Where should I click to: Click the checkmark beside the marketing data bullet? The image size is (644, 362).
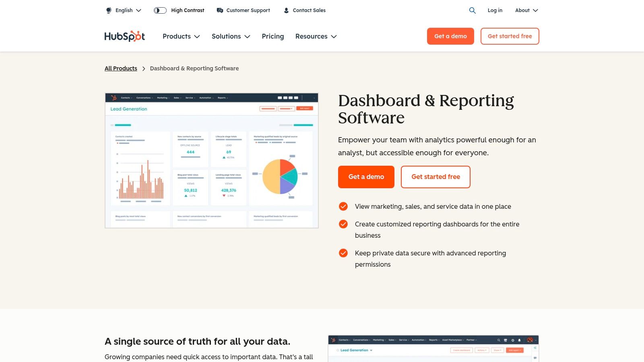343,206
